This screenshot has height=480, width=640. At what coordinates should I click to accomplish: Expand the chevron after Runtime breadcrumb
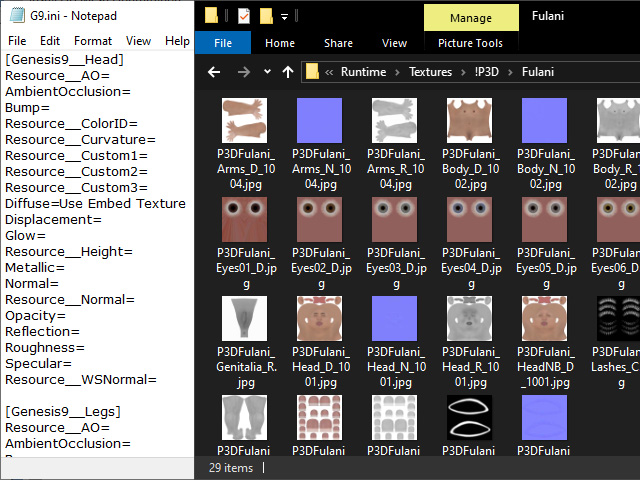pyautogui.click(x=397, y=72)
